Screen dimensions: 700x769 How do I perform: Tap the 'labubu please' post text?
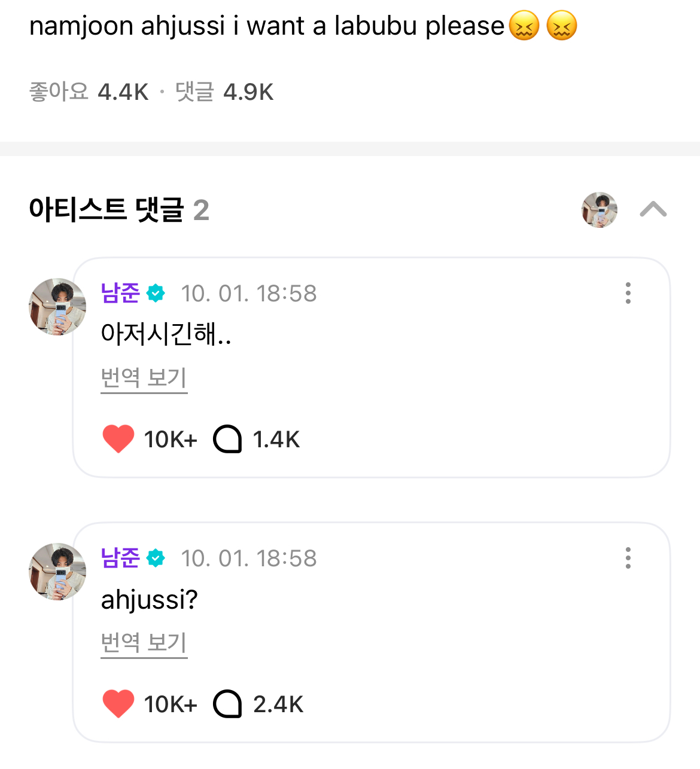(x=267, y=26)
